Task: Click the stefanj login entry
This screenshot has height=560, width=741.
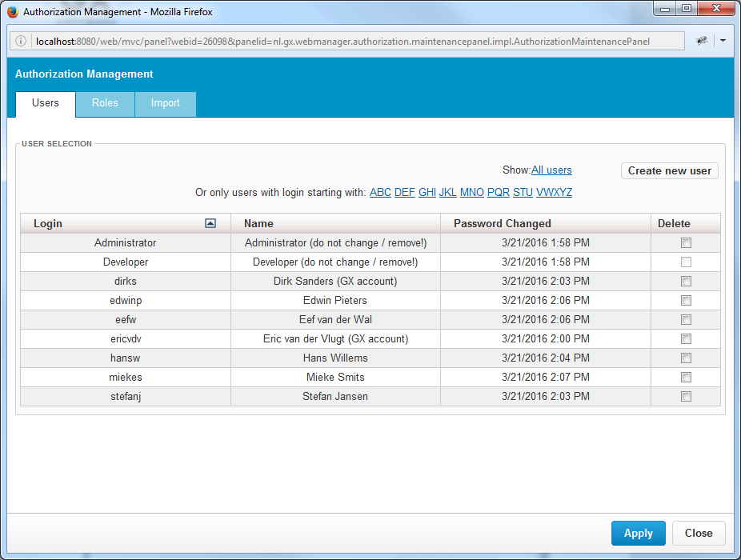Action: pos(126,397)
